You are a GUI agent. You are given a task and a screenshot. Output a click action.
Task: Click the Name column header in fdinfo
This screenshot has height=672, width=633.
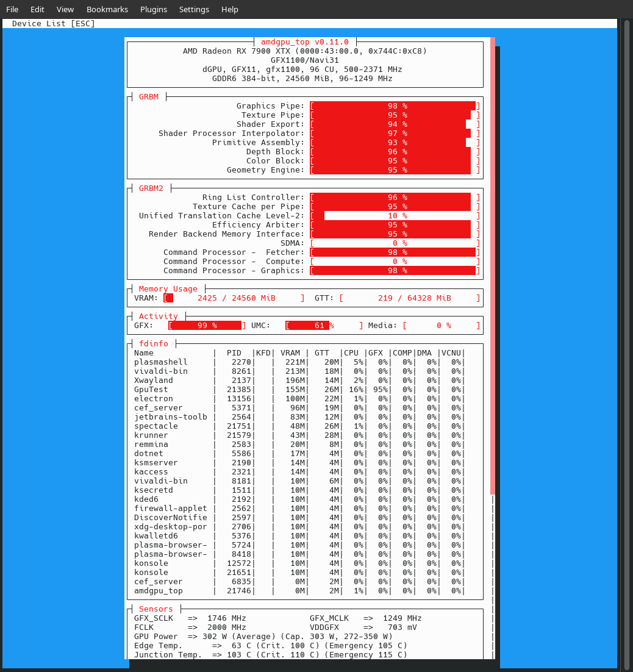(144, 353)
